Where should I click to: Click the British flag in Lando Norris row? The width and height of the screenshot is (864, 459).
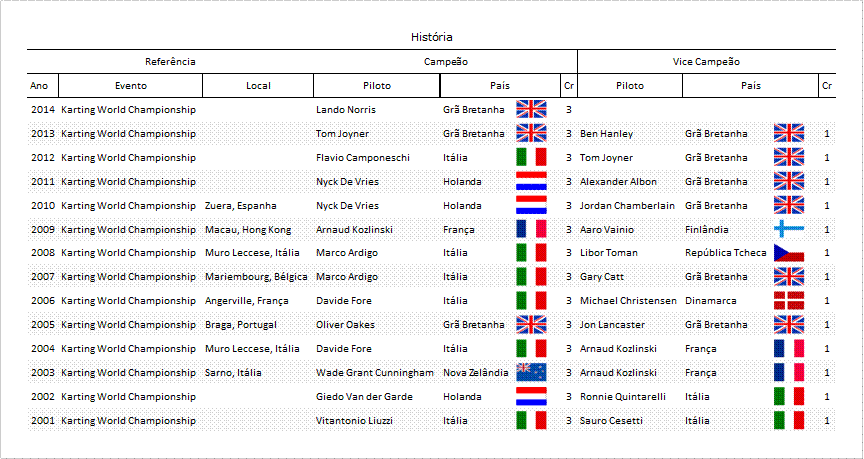531,109
